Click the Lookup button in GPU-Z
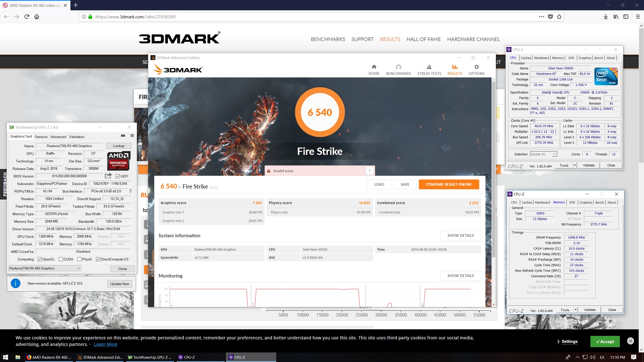644x362 pixels. point(119,146)
